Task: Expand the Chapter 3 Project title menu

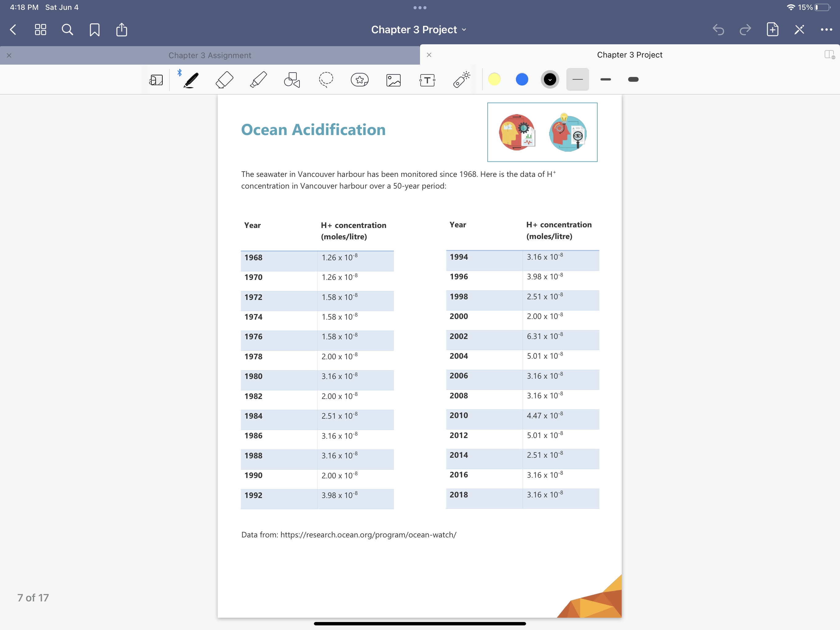Action: tap(464, 30)
